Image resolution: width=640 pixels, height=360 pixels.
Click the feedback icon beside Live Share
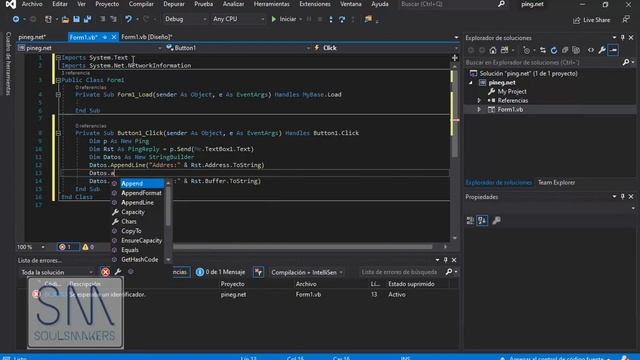[x=626, y=19]
